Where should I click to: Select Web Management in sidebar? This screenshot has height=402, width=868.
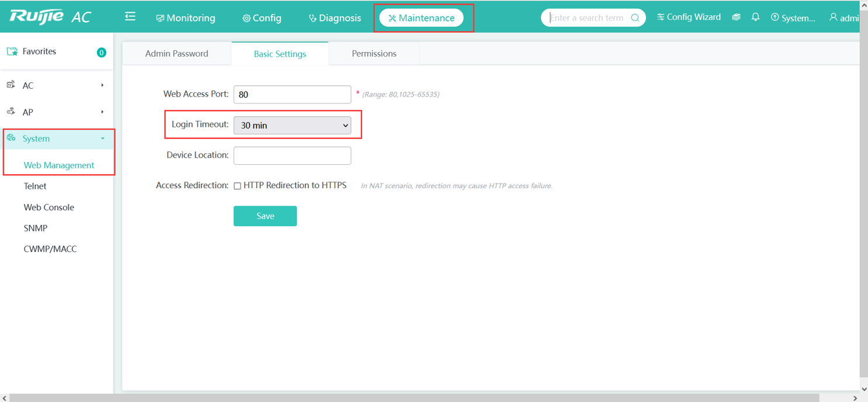click(59, 165)
